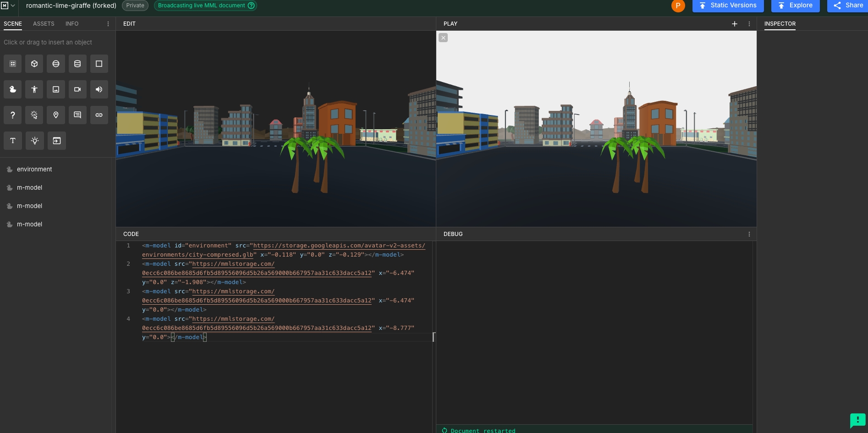Viewport: 868px width, 433px height.
Task: Insert a cylinder object
Action: [x=77, y=64]
